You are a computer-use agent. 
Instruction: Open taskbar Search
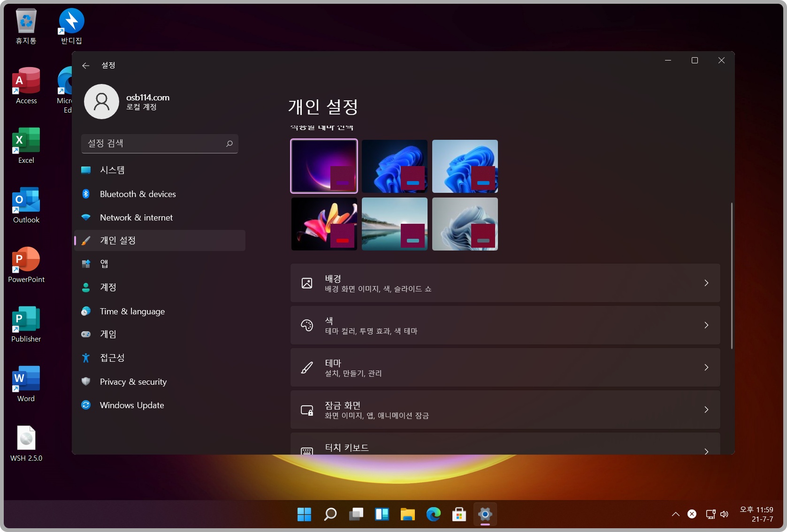pyautogui.click(x=330, y=514)
